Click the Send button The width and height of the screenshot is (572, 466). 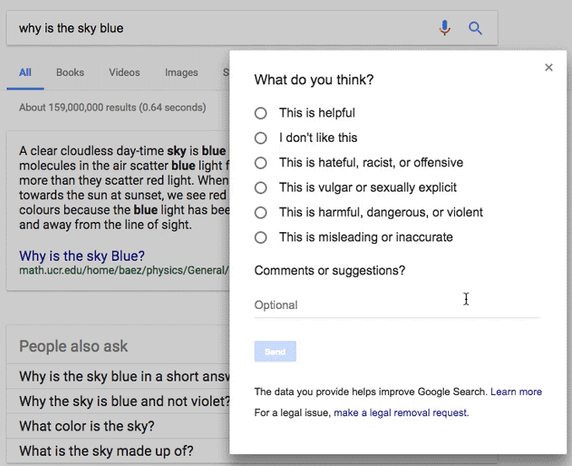click(275, 351)
